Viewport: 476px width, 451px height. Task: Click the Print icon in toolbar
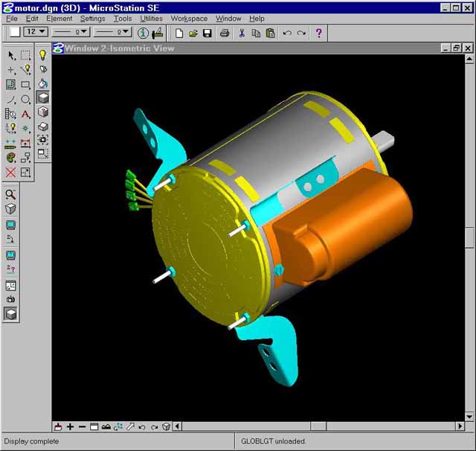click(225, 33)
